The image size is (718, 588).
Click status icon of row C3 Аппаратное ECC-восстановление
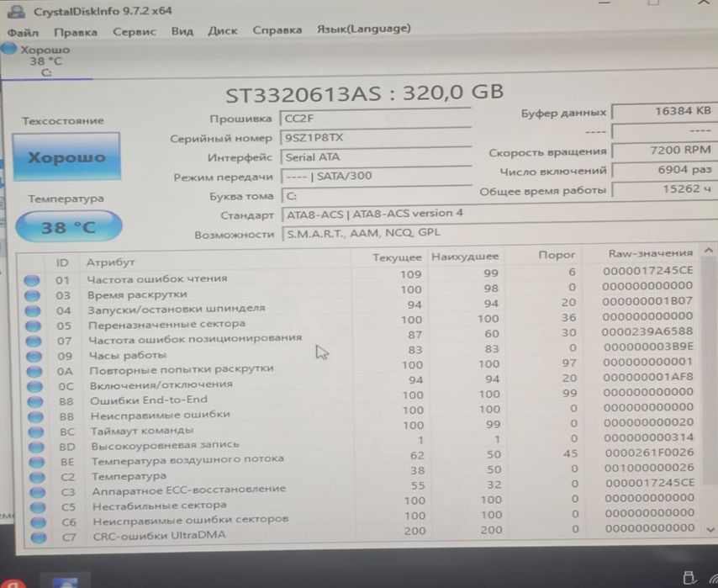pos(38,492)
